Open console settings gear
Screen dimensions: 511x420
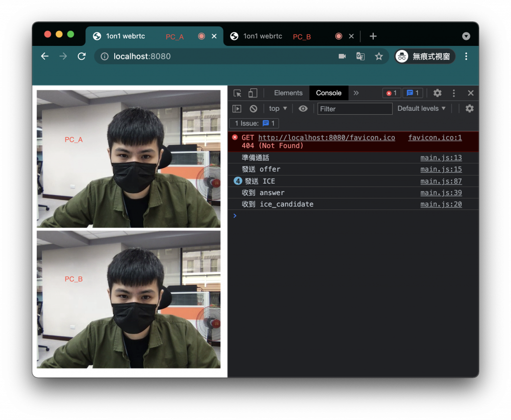click(469, 109)
